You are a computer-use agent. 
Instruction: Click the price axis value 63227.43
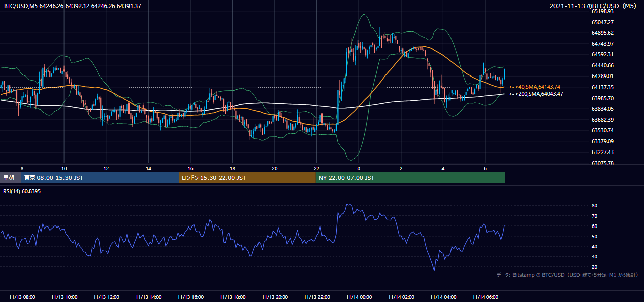click(x=602, y=152)
